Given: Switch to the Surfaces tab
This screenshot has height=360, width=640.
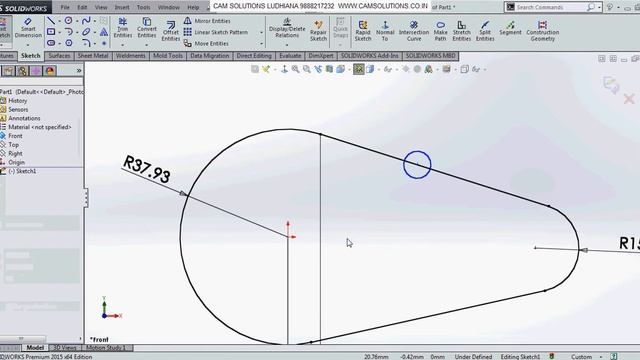Looking at the screenshot, I should [59, 56].
